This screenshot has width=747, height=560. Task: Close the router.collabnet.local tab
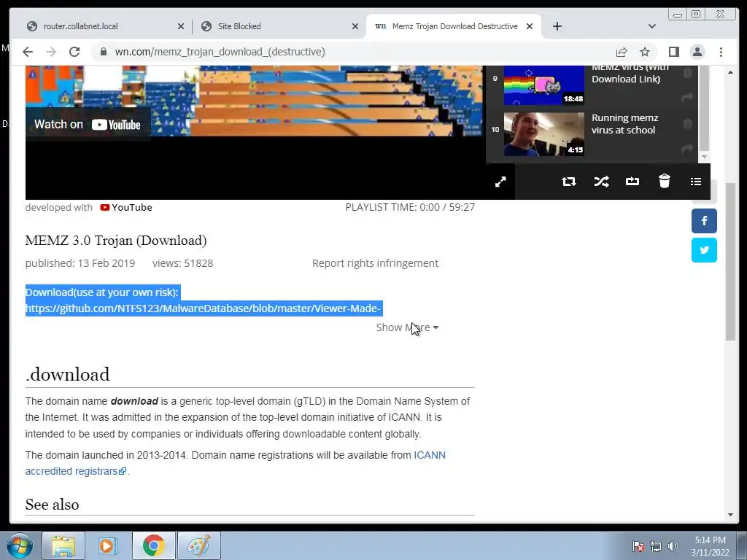tap(181, 27)
